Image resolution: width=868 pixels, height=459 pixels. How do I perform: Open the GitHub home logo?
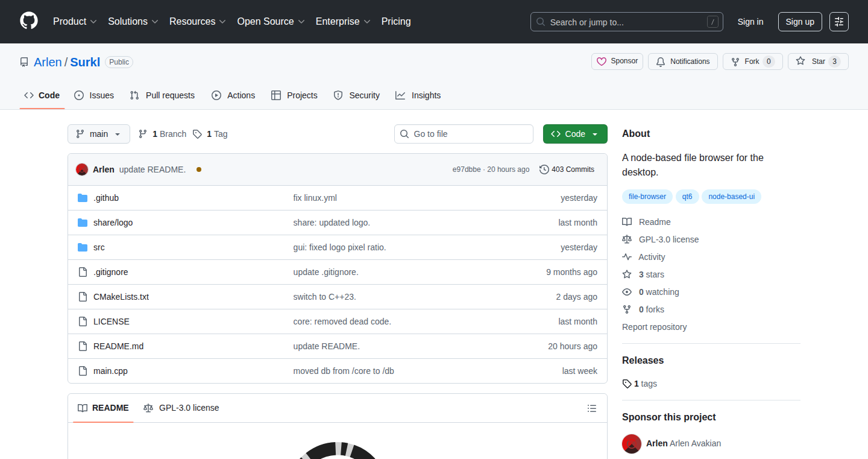click(29, 22)
